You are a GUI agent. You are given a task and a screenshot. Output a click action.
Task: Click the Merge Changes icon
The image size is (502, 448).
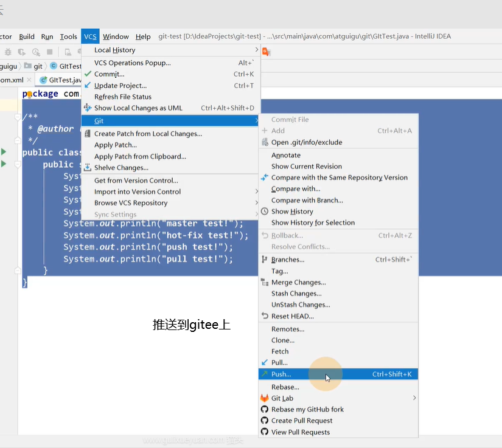click(x=265, y=282)
